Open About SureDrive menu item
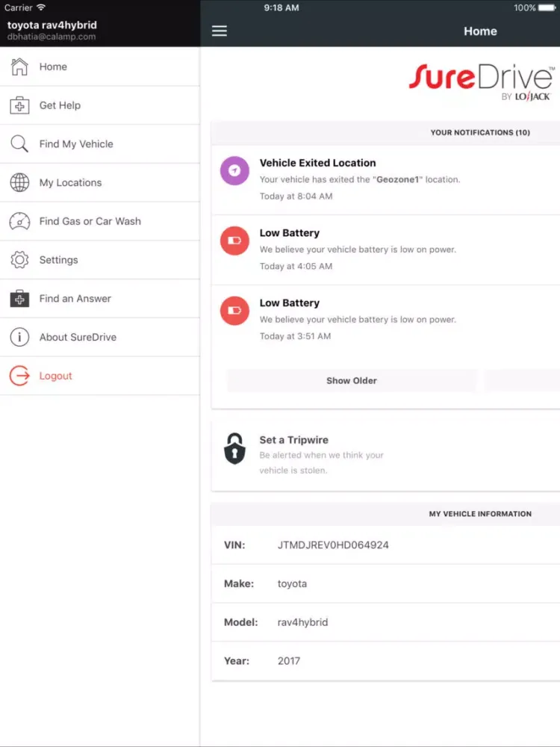 (100, 338)
